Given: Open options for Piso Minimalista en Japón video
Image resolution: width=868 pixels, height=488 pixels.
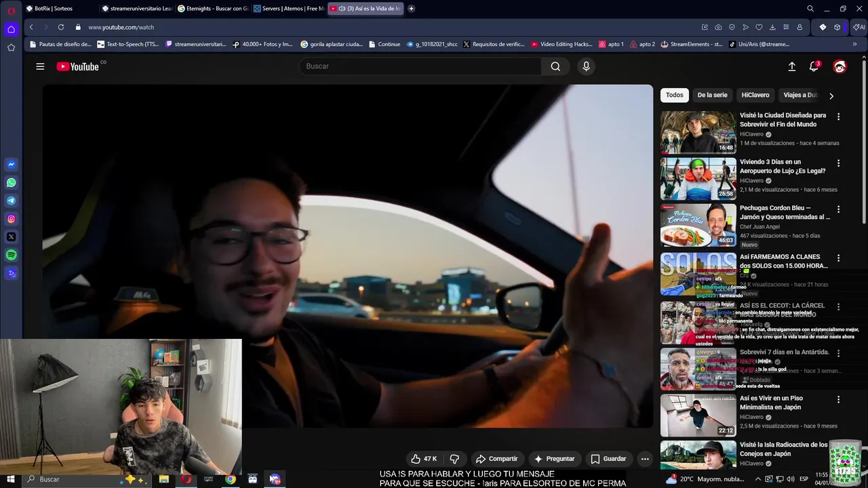Looking at the screenshot, I should (x=838, y=400).
